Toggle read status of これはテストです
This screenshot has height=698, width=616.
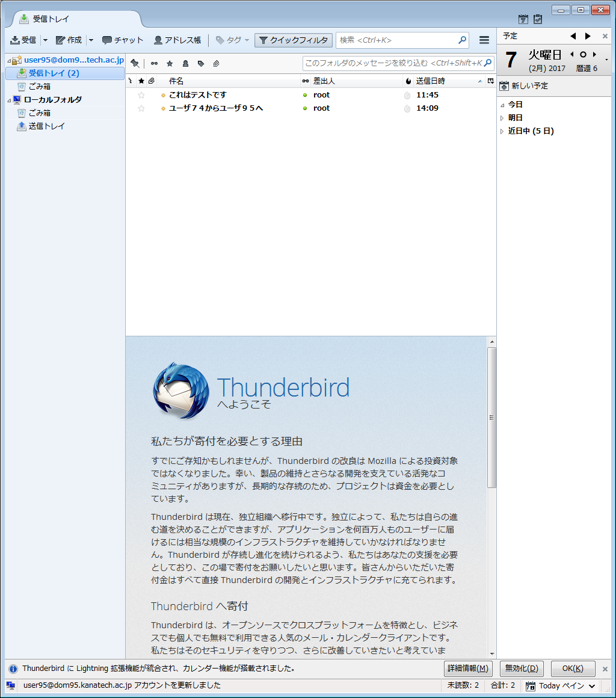coord(305,95)
